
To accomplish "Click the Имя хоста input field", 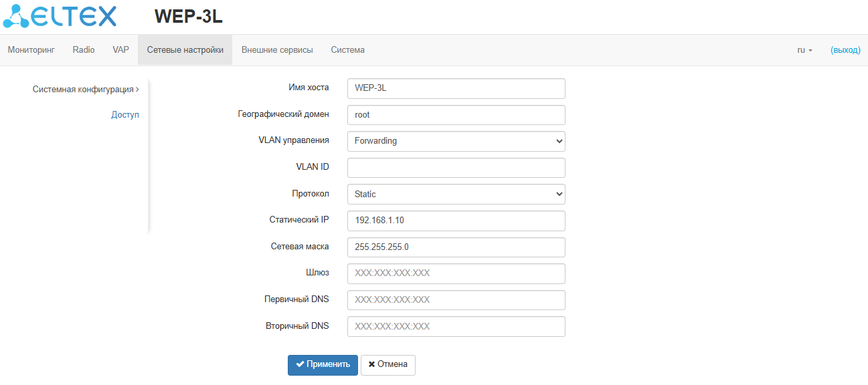I will pyautogui.click(x=456, y=88).
